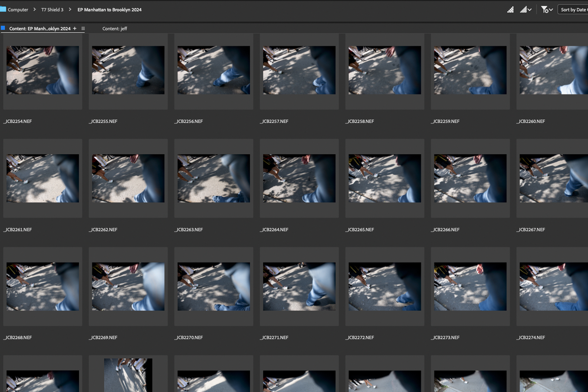This screenshot has width=588, height=392.
Task: Open the filter by rating menu
Action: pos(547,10)
